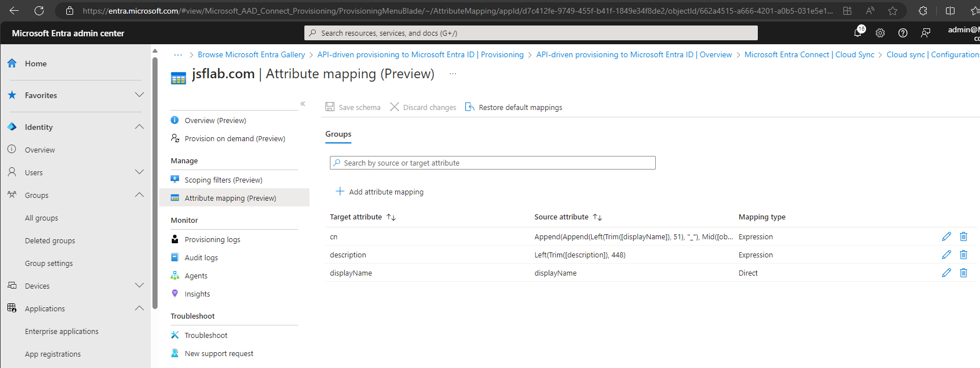Sort by Target attribute arrows
This screenshot has height=368, width=980.
pyautogui.click(x=391, y=217)
